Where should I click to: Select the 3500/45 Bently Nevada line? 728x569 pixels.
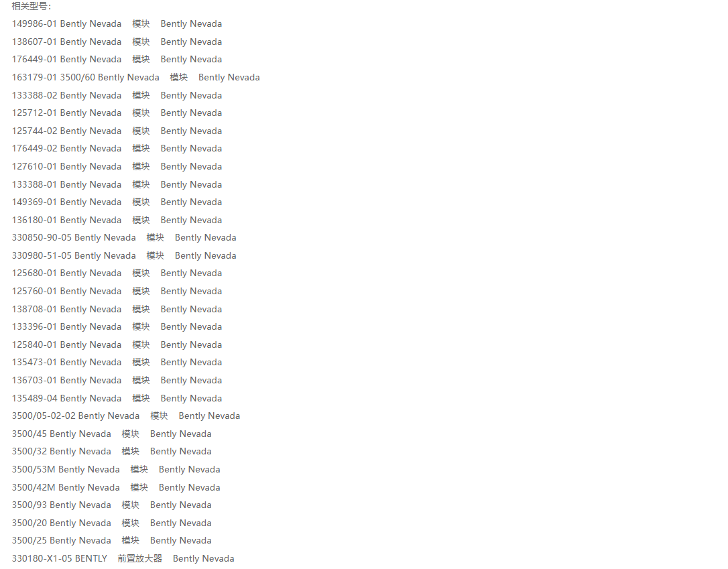coord(112,434)
